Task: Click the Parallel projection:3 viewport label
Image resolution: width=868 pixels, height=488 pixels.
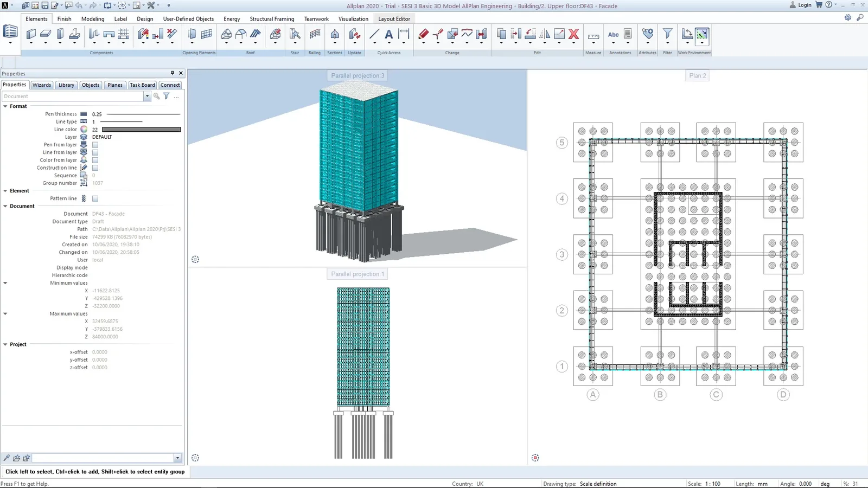Action: coord(358,75)
